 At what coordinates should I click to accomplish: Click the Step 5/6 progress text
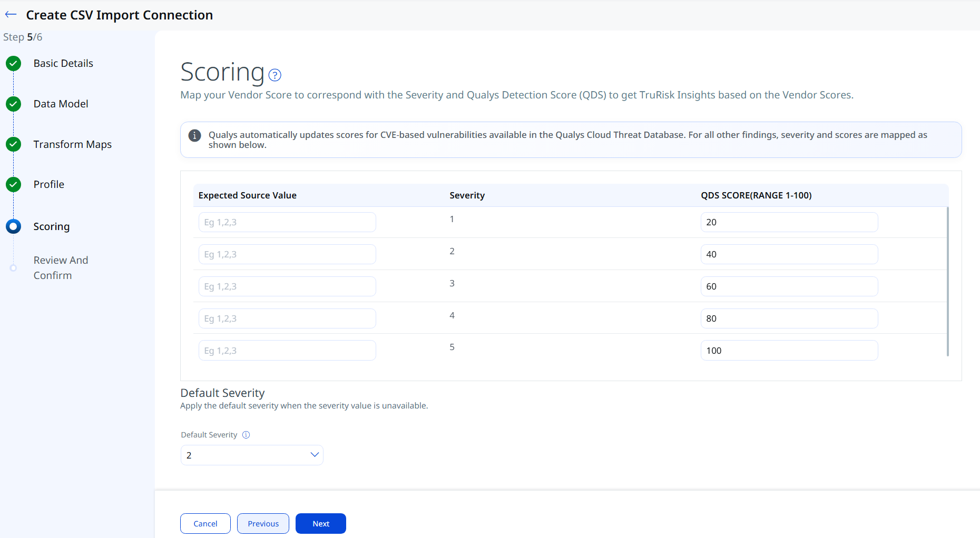(x=23, y=37)
